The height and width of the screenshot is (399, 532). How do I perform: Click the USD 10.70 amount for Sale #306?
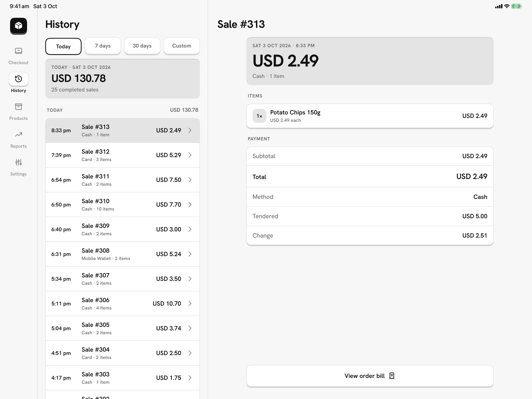(x=167, y=304)
